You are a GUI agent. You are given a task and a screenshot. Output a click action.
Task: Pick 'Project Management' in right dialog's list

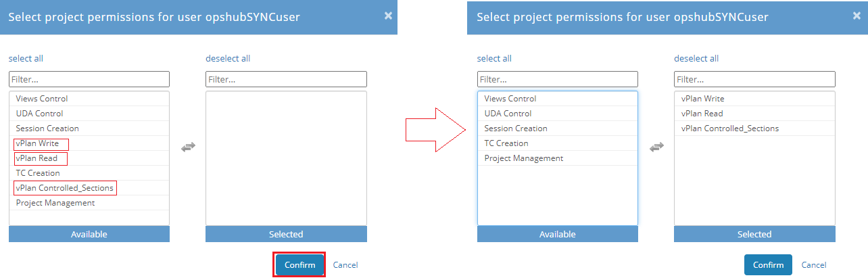pyautogui.click(x=524, y=158)
